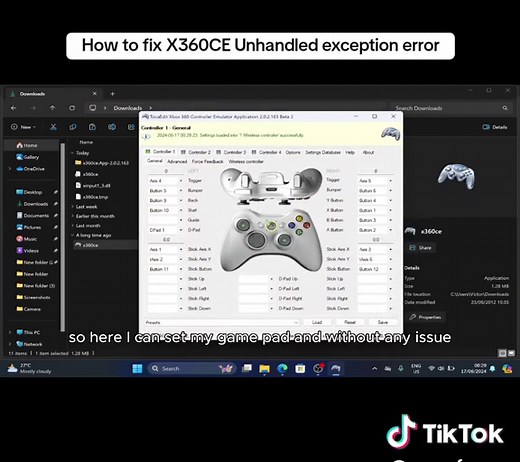Open the About tab
520x462 pixels.
point(368,152)
